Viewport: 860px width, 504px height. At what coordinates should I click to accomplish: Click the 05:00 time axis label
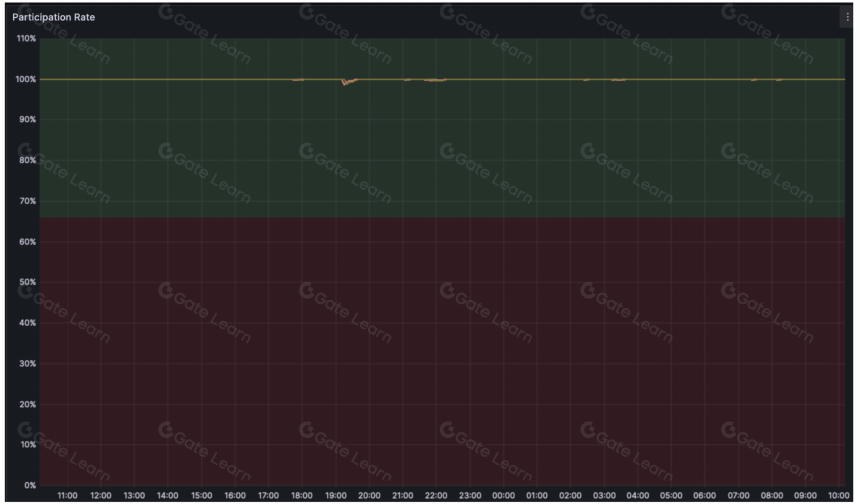(x=671, y=495)
